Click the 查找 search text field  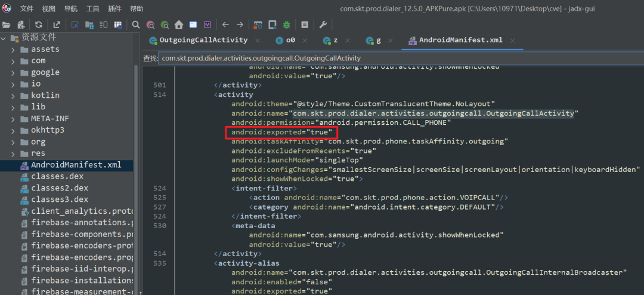(x=401, y=58)
